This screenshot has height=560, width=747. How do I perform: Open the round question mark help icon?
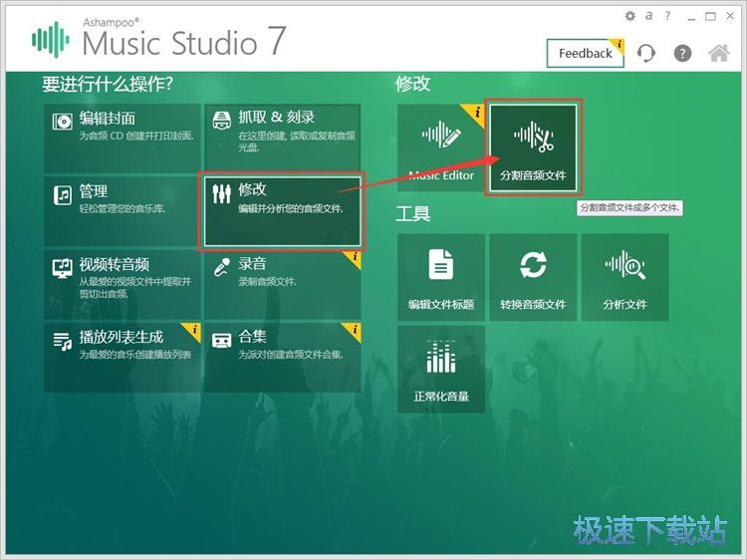coord(682,53)
